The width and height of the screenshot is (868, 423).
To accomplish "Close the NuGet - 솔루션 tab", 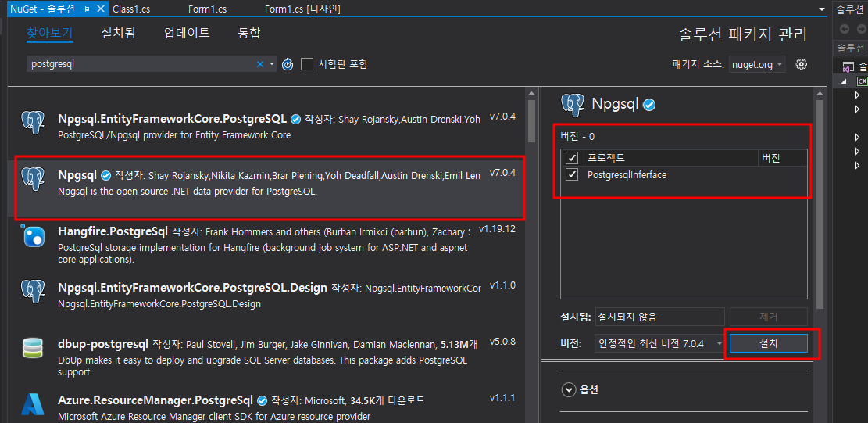I will [x=100, y=9].
